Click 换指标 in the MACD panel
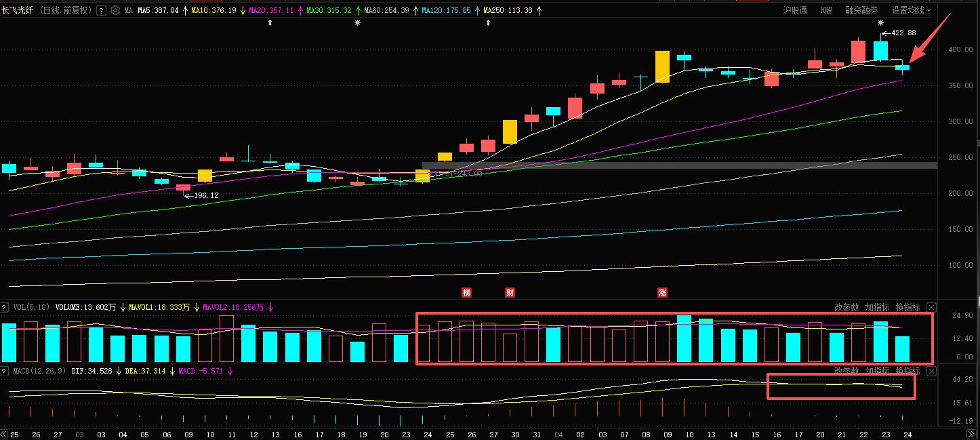Screen dimensions: 980x440 (907, 371)
